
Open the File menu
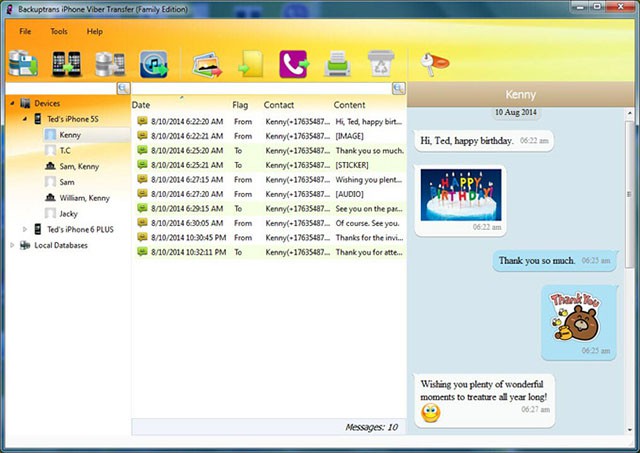click(25, 32)
